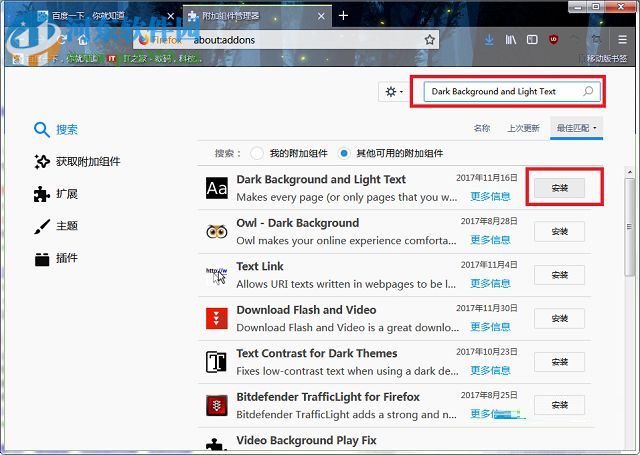Toggle the sidebar icon

tap(532, 40)
